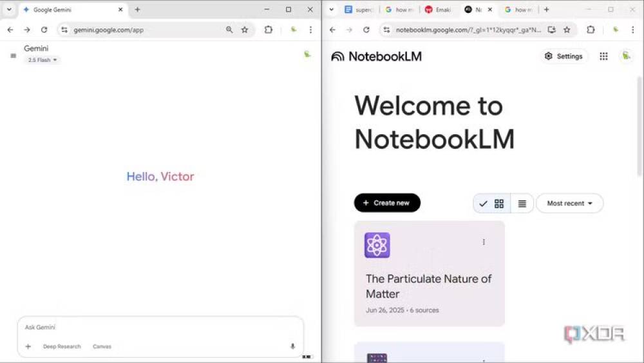The image size is (644, 363).
Task: Click the 'Hello, Victor' greeting text
Action: 160,177
